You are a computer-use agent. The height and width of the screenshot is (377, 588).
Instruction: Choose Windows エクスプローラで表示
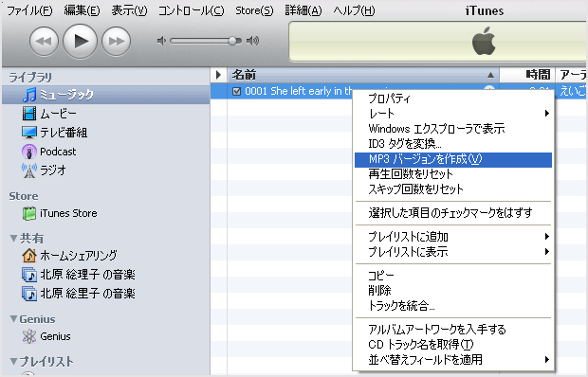coord(453,129)
